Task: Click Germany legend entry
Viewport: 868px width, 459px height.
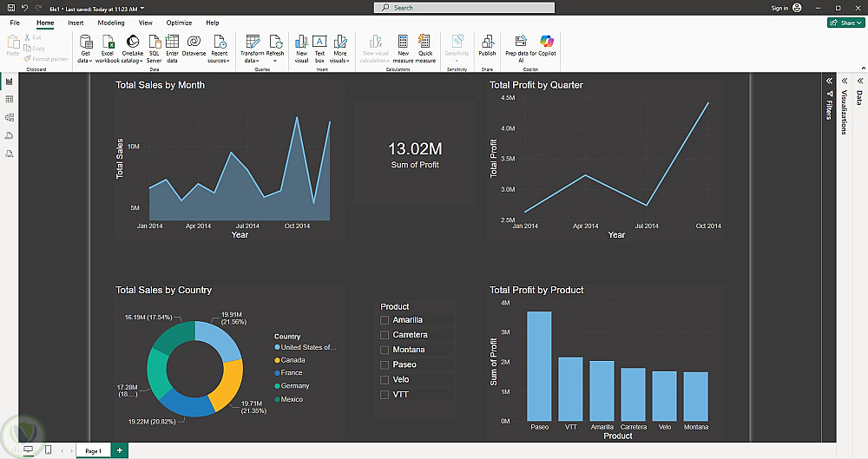Action: click(292, 386)
